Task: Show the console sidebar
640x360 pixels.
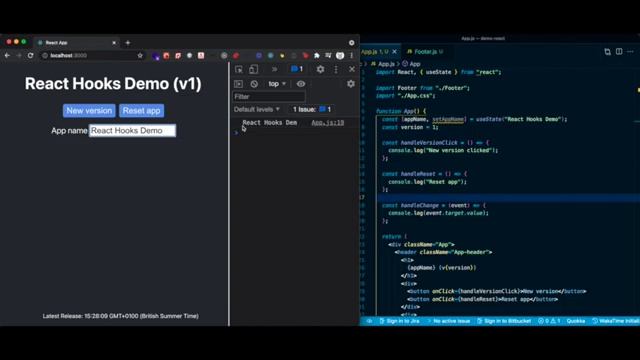Action: [x=238, y=84]
